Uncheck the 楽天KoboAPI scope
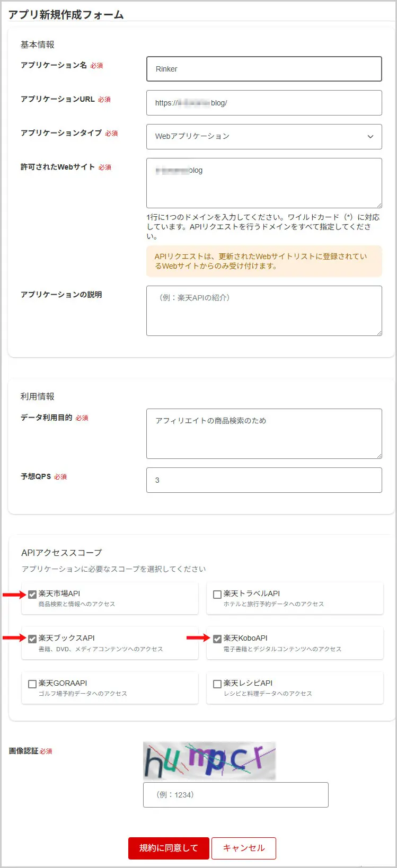Viewport: 397px width, 868px height. pyautogui.click(x=217, y=639)
